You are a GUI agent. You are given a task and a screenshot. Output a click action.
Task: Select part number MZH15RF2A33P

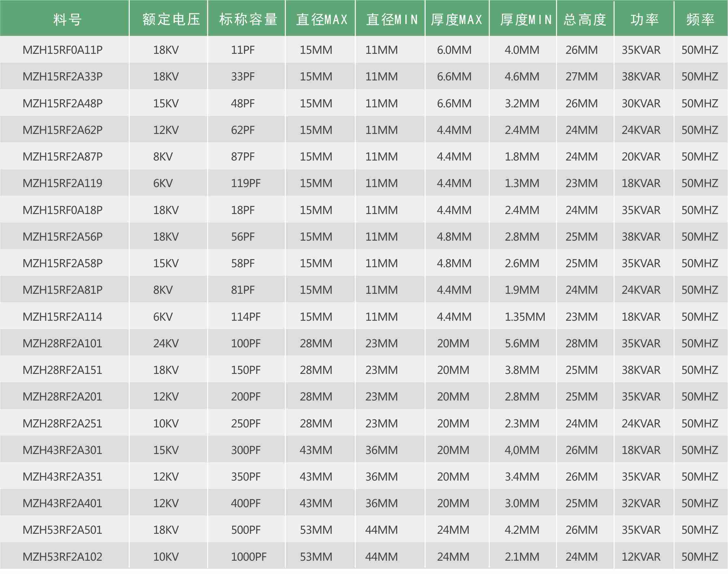coord(63,76)
